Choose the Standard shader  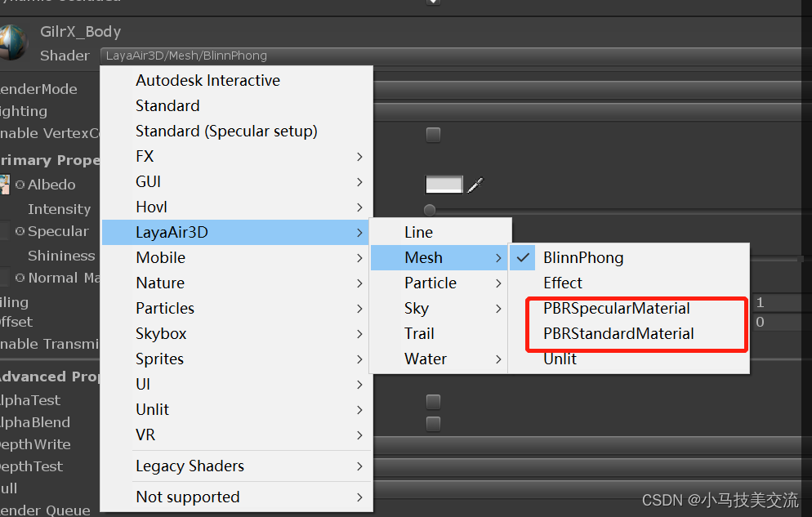pos(237,105)
